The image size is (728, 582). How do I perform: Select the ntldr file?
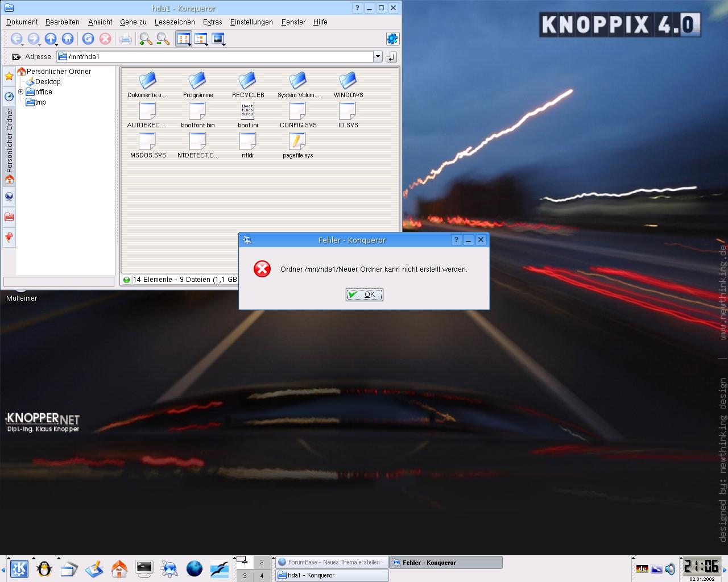(x=248, y=145)
